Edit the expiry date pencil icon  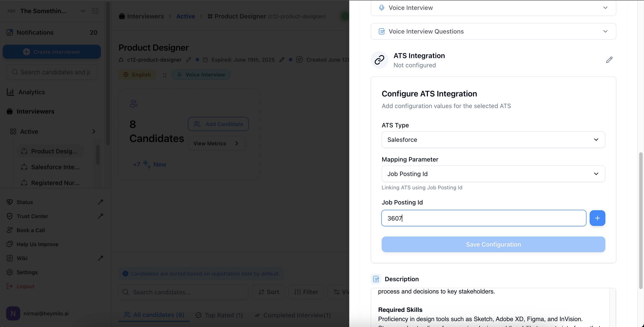pyautogui.click(x=282, y=60)
